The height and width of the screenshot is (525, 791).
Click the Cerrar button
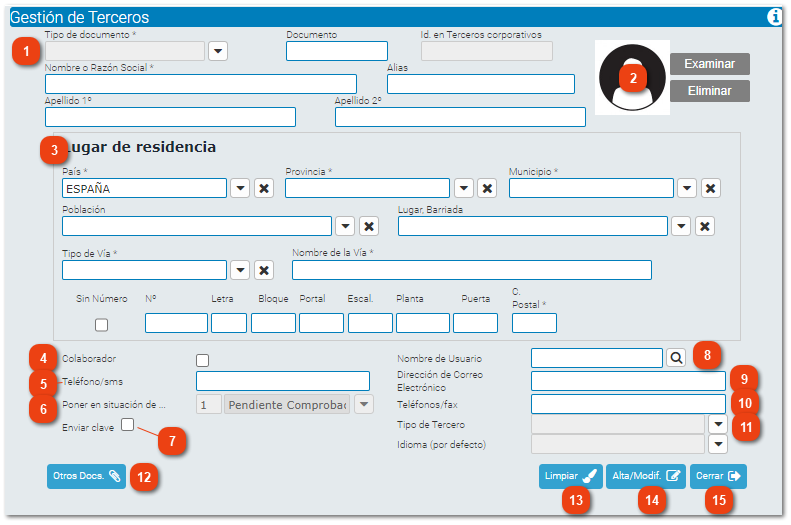718,476
